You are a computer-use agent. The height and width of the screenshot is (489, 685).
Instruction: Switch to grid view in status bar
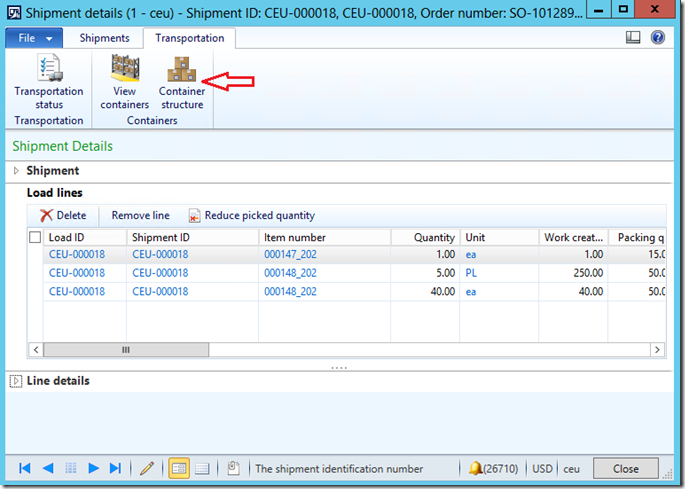202,468
